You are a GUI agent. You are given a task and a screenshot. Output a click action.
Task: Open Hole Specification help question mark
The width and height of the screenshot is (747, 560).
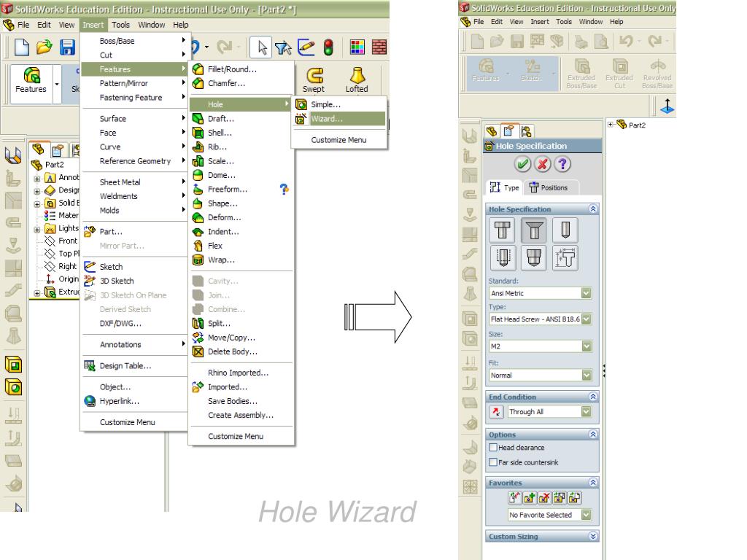[x=562, y=164]
